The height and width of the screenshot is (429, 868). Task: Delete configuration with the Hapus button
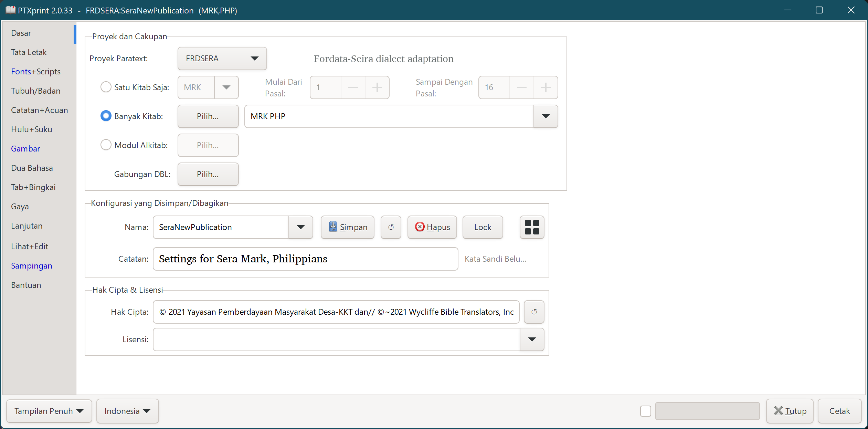click(x=432, y=227)
